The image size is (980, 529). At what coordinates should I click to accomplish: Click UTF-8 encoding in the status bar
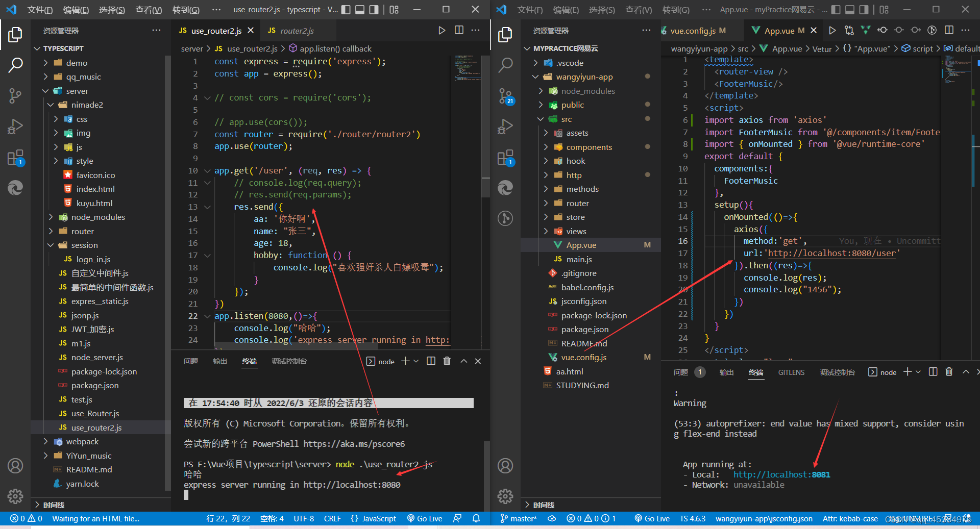304,518
